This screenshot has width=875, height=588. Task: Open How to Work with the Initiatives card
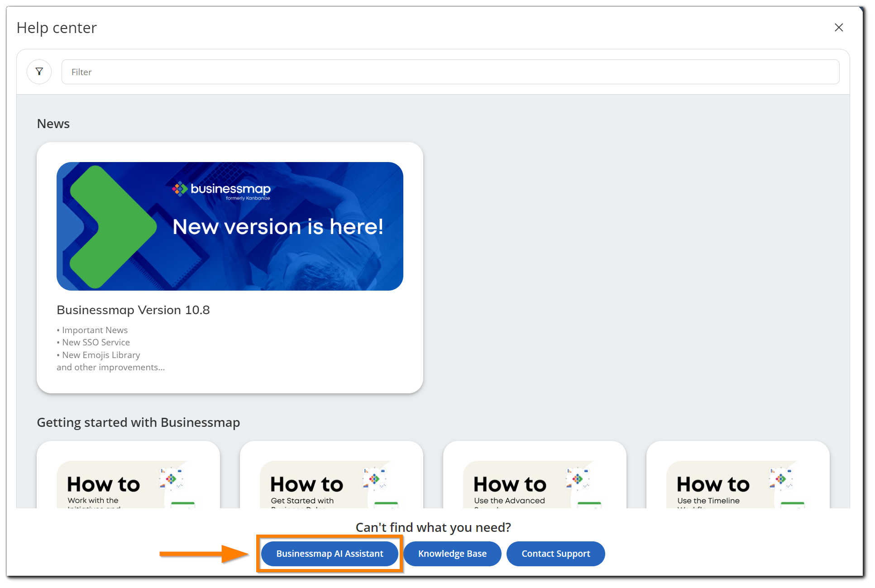[x=128, y=475]
